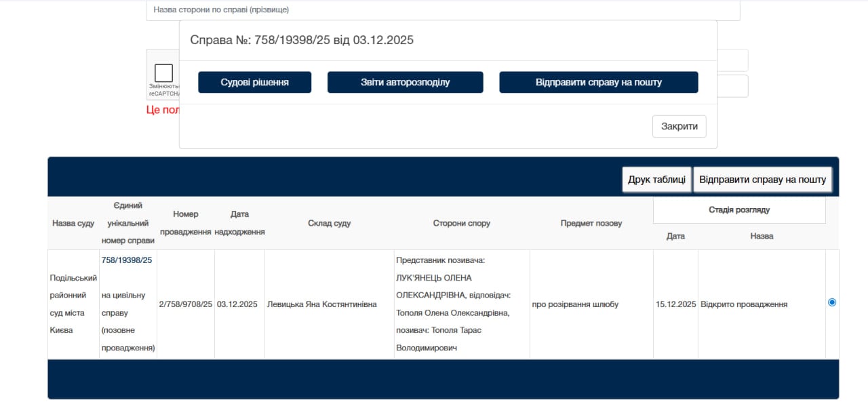The image size is (868, 406).
Task: Click the Предмет позову column header
Action: click(591, 223)
